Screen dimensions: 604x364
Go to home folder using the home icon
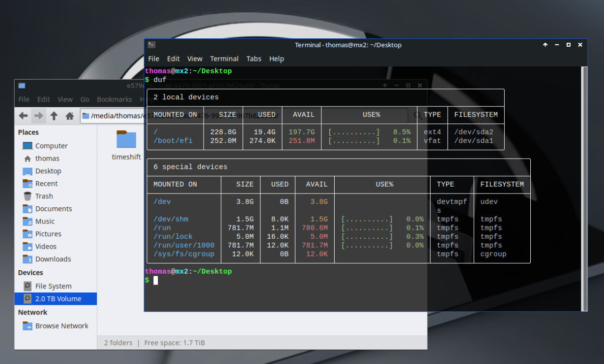[x=70, y=115]
